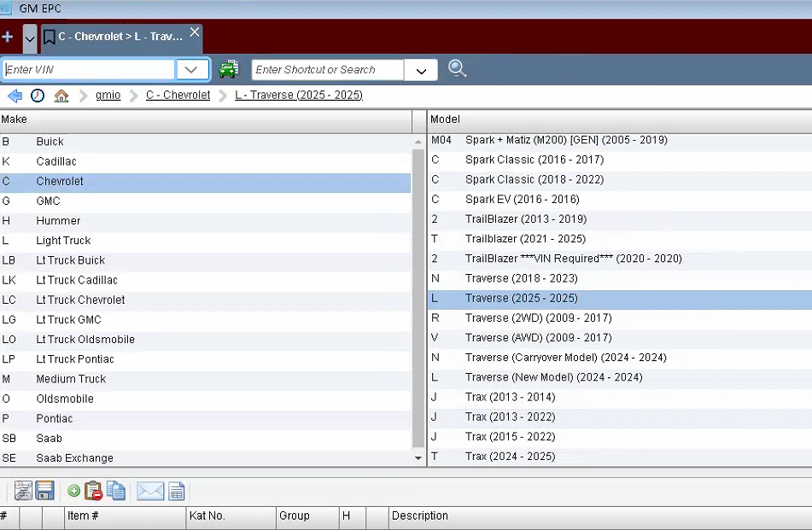Expand the shortcut search dropdown
Image resolution: width=812 pixels, height=530 pixels.
pos(421,70)
